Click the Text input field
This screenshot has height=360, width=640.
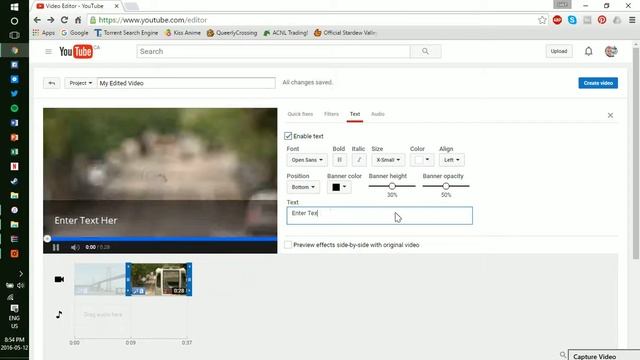[x=380, y=216]
